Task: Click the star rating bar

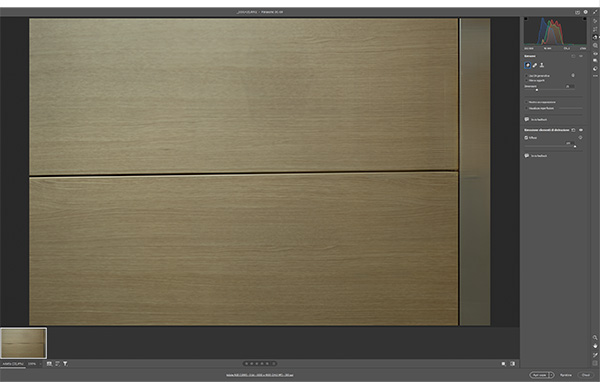Action: [260, 364]
